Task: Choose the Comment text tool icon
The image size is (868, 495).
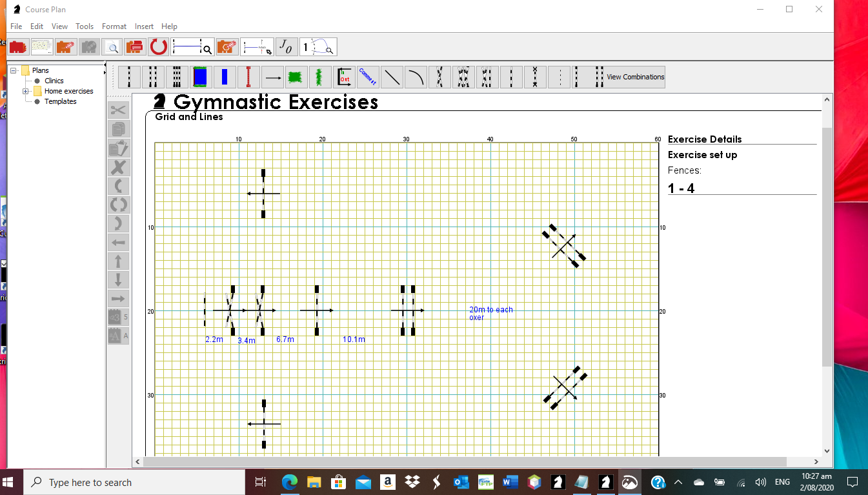Action: click(368, 77)
